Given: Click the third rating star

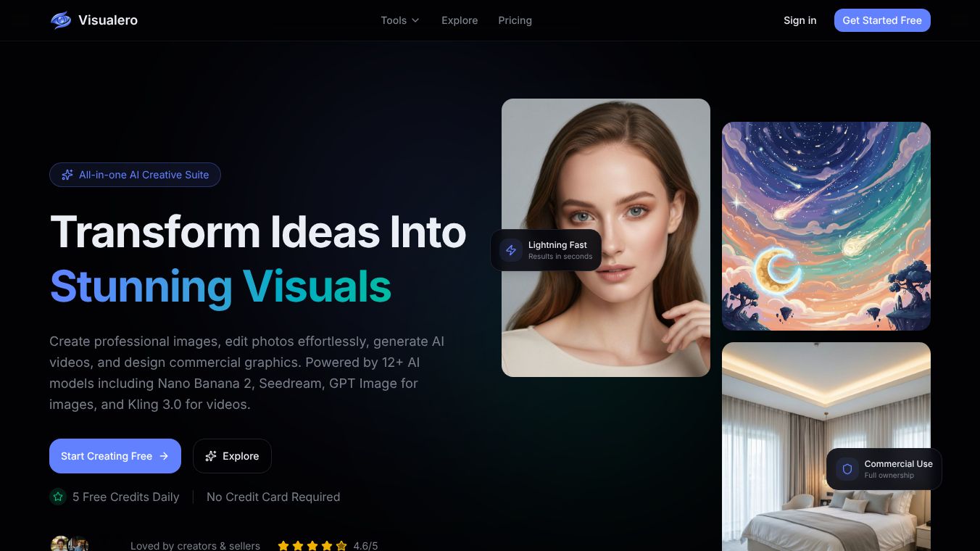Looking at the screenshot, I should (312, 546).
